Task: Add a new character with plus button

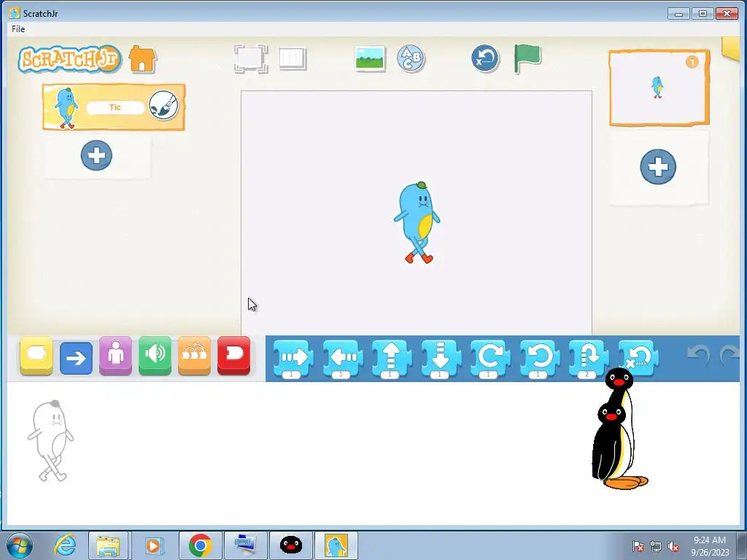Action: [x=96, y=155]
